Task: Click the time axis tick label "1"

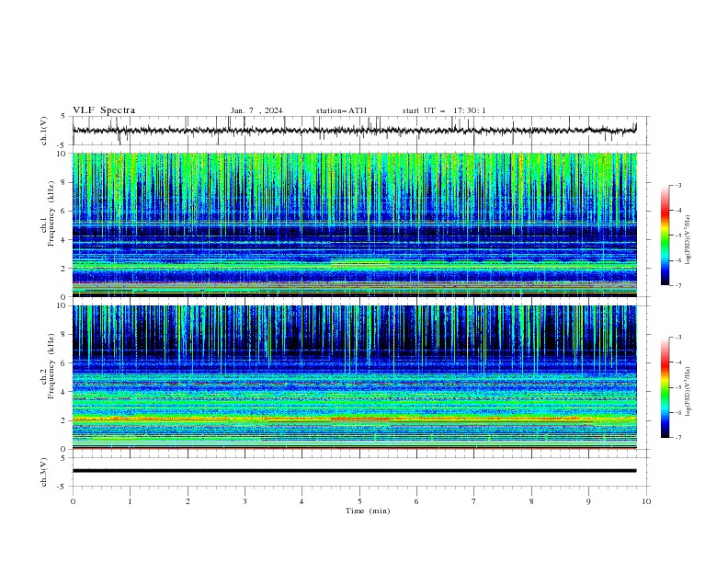Action: (x=130, y=501)
